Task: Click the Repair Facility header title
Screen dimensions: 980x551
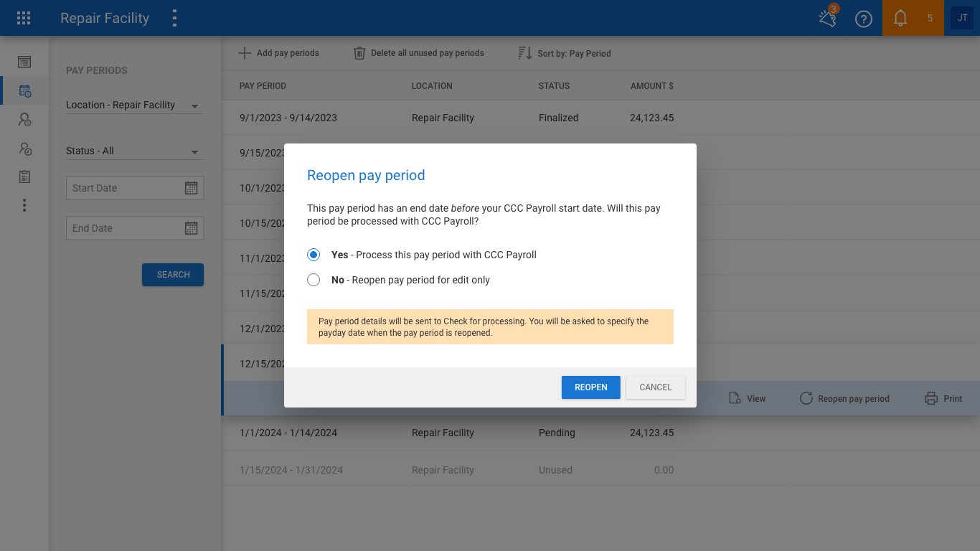Action: pyautogui.click(x=105, y=19)
